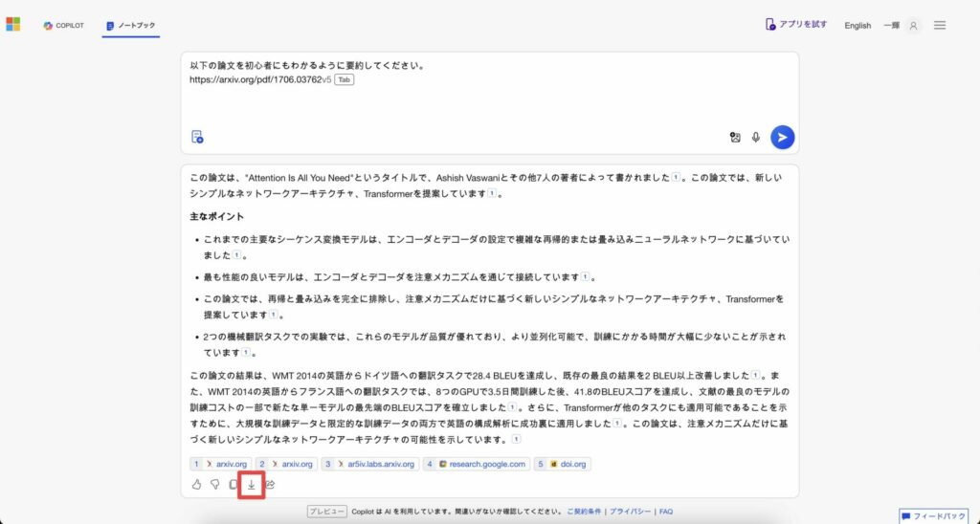The height and width of the screenshot is (524, 980).
Task: Focus the notebook prompt text area
Action: [489, 91]
